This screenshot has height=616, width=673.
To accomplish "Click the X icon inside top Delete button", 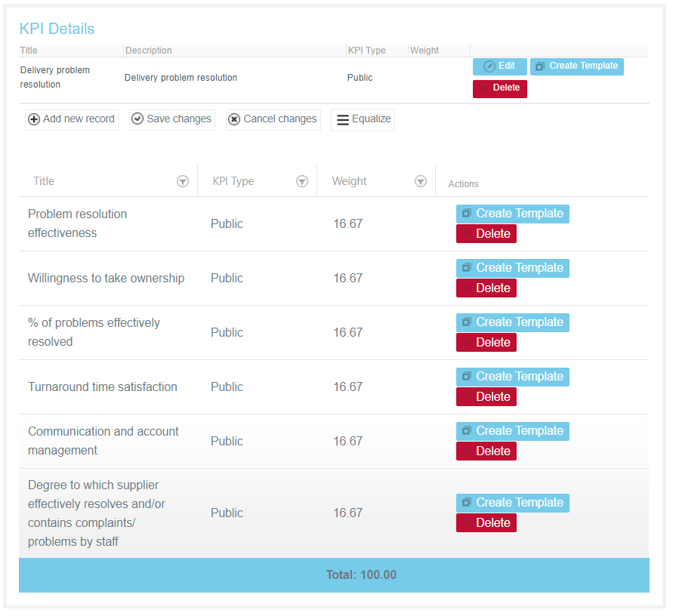I will 485,88.
